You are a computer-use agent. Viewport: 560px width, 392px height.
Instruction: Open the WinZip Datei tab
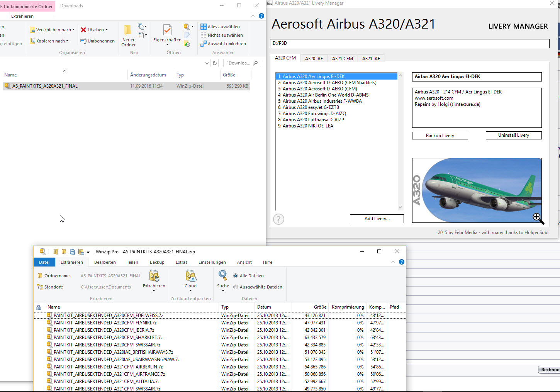[x=44, y=262]
